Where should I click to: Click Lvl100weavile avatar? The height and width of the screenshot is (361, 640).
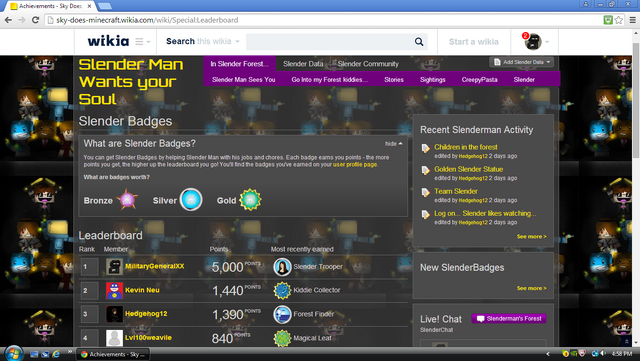click(x=114, y=338)
